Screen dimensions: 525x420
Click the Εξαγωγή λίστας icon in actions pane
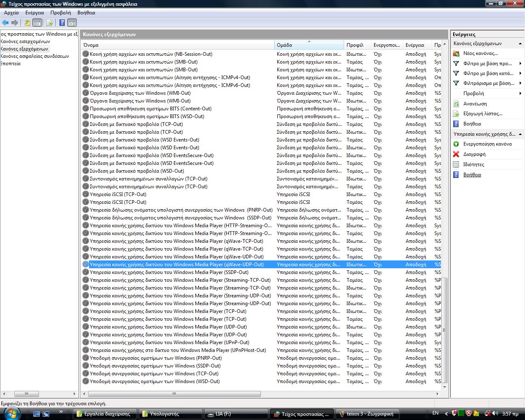point(456,114)
